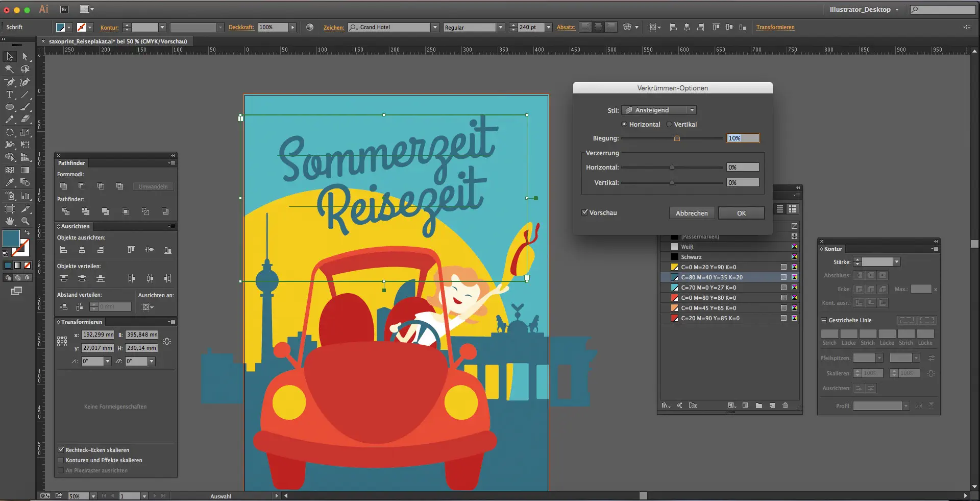Switch to the saxoprint_Reiseplakat.ai document tab
This screenshot has height=501, width=980.
tap(117, 41)
